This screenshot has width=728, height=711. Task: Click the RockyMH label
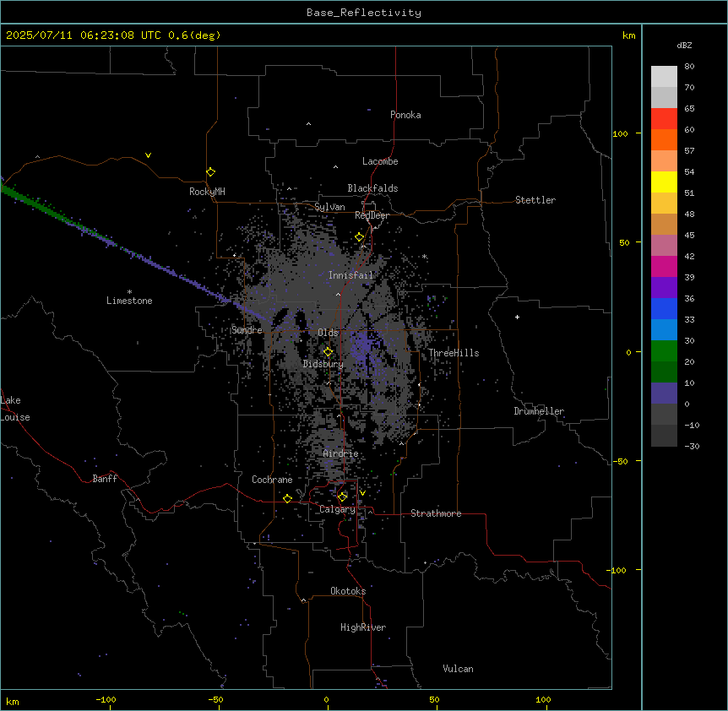point(207,192)
